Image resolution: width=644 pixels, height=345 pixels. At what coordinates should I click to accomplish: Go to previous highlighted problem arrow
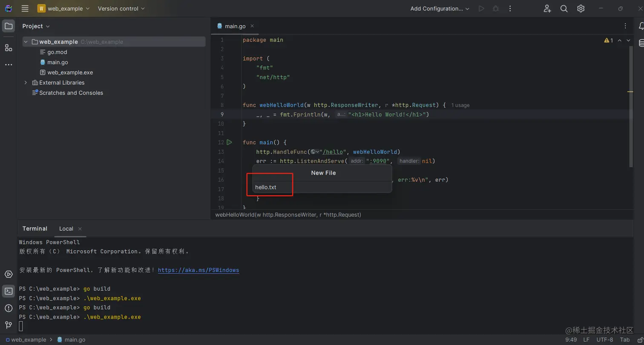pos(620,41)
